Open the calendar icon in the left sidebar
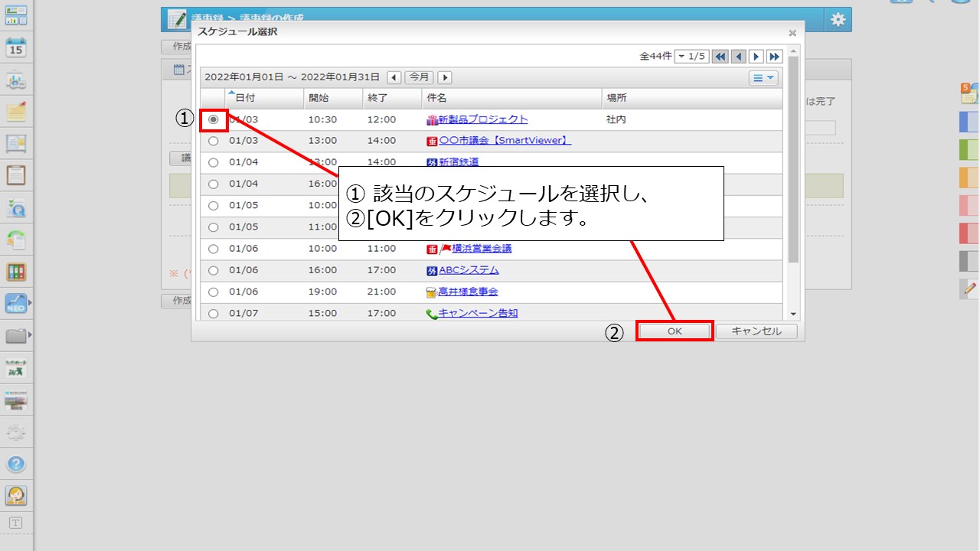980x551 pixels. pyautogui.click(x=16, y=47)
